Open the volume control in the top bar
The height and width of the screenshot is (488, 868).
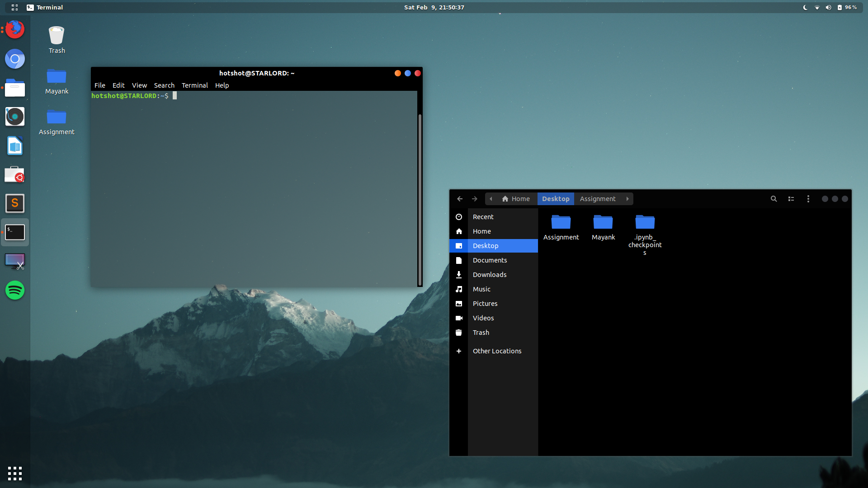(828, 7)
